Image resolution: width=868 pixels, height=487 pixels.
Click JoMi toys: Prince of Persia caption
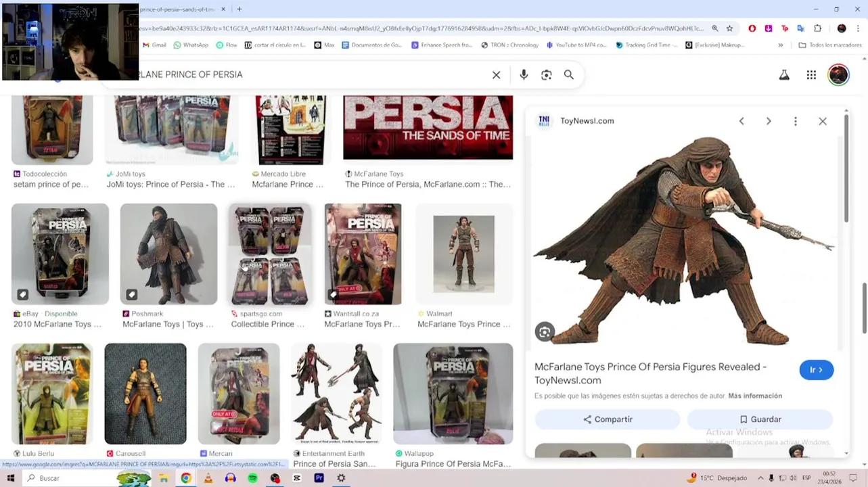tap(170, 185)
